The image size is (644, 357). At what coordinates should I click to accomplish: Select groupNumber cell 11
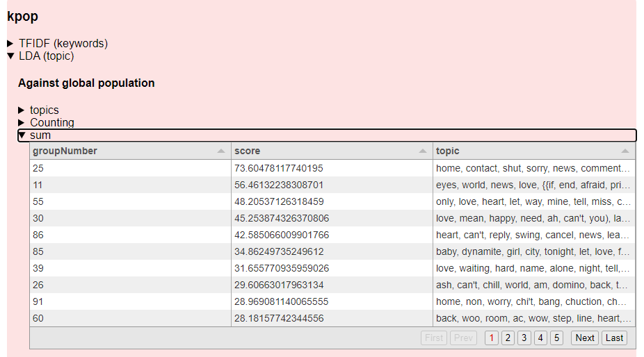click(130, 185)
